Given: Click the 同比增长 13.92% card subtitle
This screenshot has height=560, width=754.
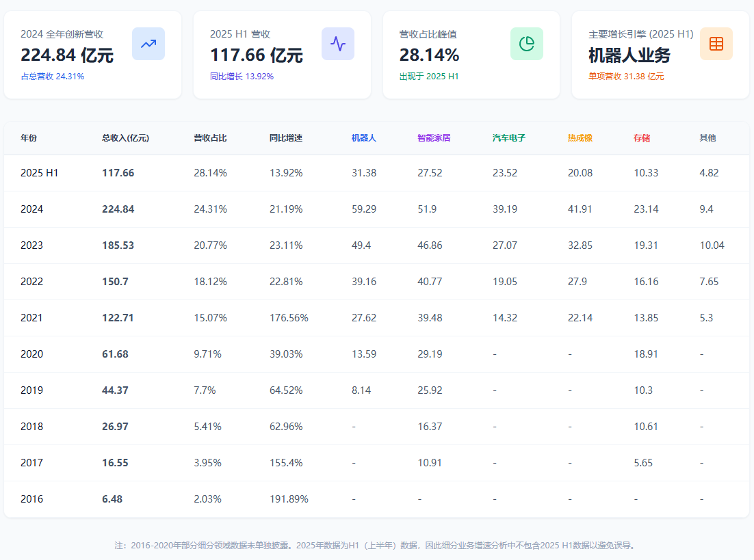Looking at the screenshot, I should click(x=242, y=77).
